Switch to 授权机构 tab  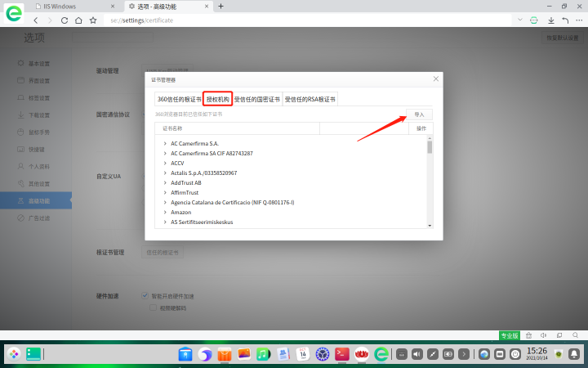tap(217, 99)
